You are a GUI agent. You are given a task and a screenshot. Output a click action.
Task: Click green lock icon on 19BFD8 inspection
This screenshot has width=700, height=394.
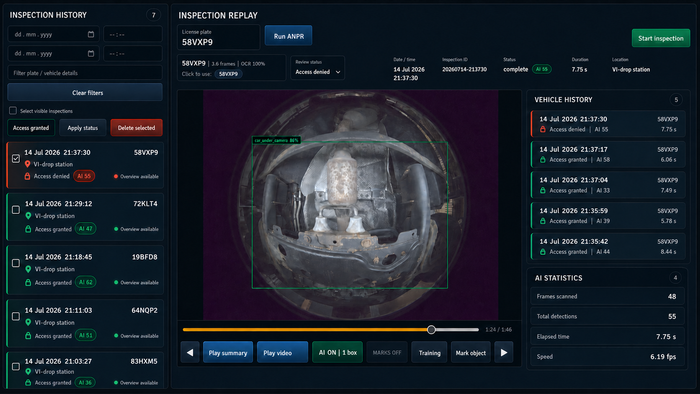28,282
